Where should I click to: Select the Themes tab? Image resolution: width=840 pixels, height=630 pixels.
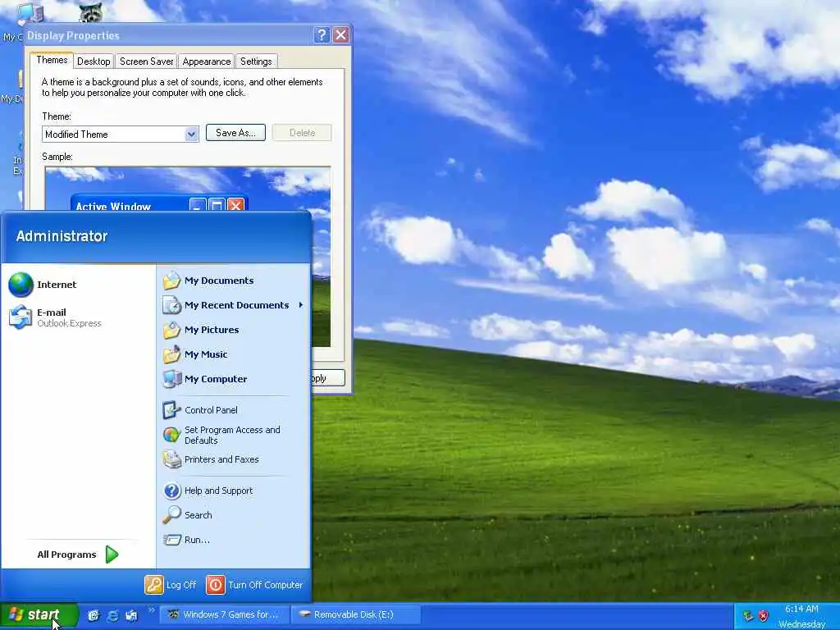[x=52, y=60]
